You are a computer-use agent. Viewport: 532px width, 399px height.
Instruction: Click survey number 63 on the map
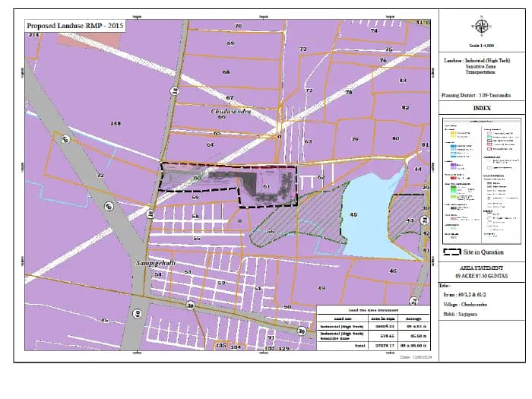308,141
